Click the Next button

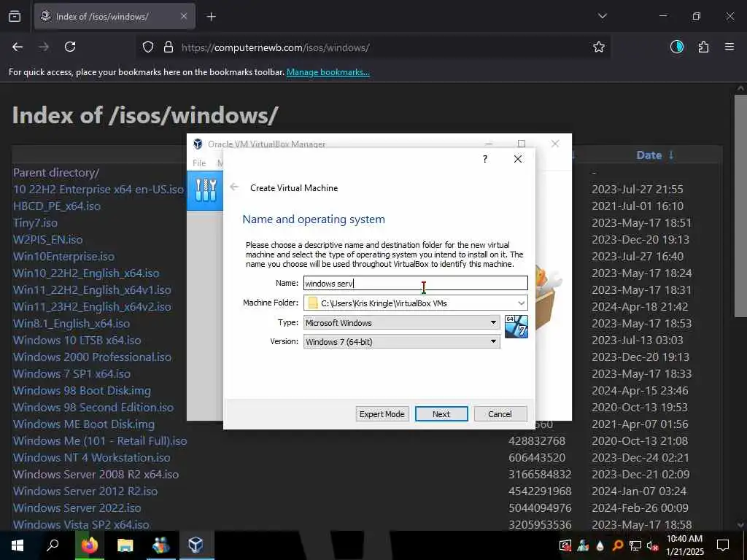coord(441,414)
